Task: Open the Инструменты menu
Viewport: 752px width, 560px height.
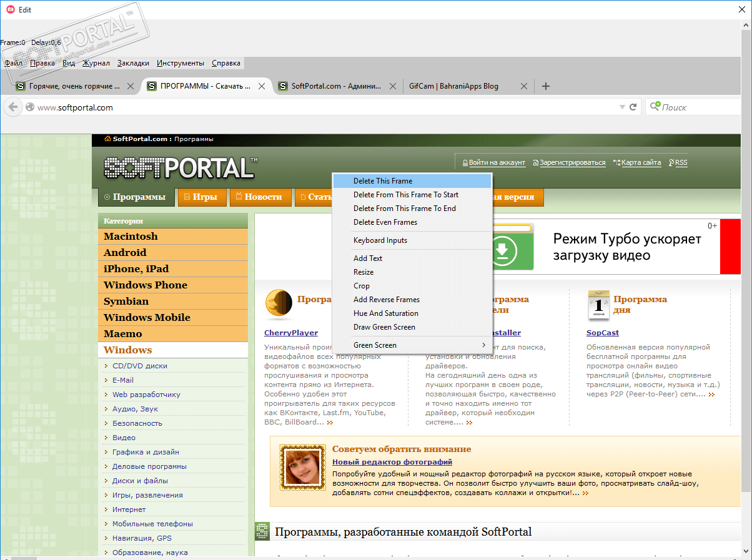Action: tap(181, 63)
